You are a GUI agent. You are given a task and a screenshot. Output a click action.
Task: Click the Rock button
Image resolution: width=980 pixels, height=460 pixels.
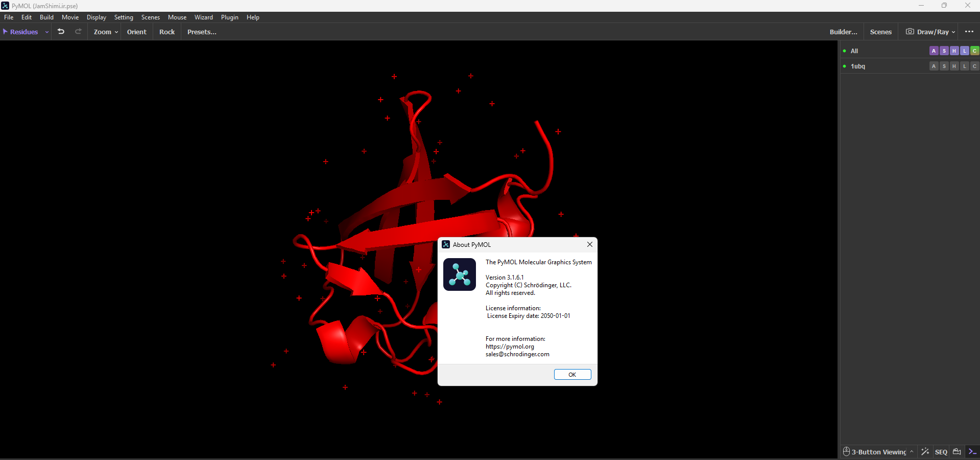point(167,32)
